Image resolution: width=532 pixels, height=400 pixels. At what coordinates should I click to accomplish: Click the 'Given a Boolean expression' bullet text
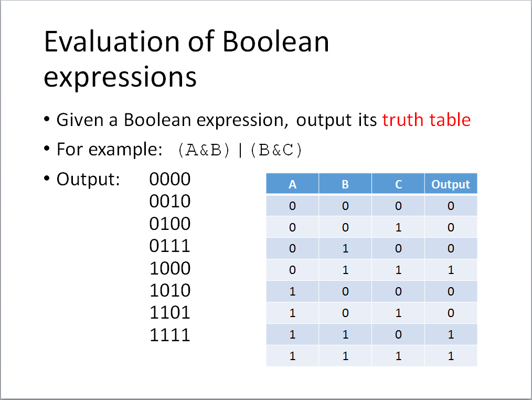[172, 120]
